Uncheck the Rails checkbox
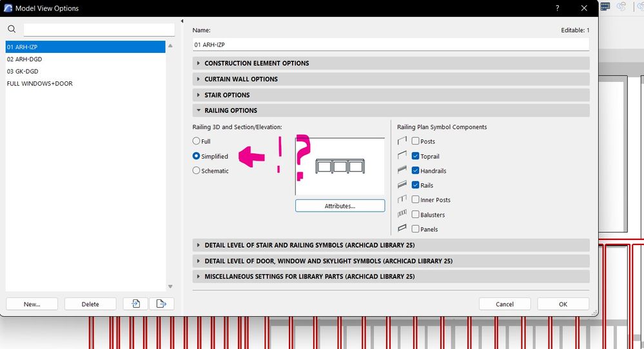The image size is (644, 349). (415, 185)
